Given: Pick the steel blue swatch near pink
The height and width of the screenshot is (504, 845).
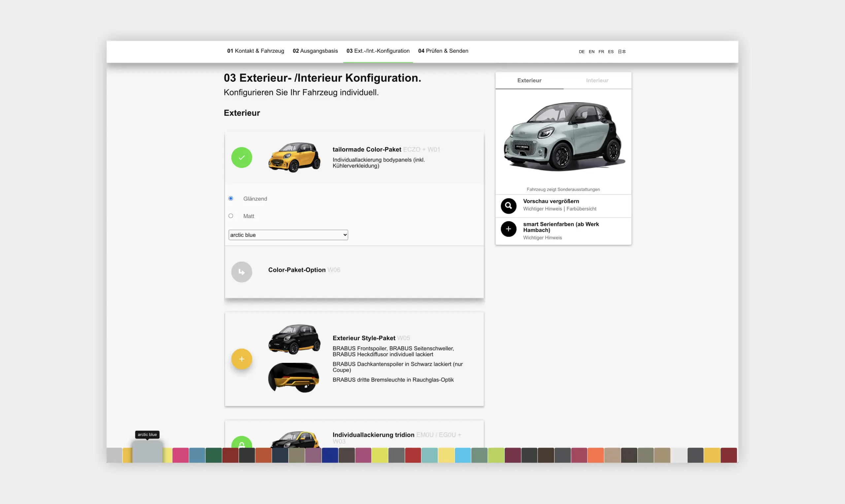Looking at the screenshot, I should [x=197, y=455].
